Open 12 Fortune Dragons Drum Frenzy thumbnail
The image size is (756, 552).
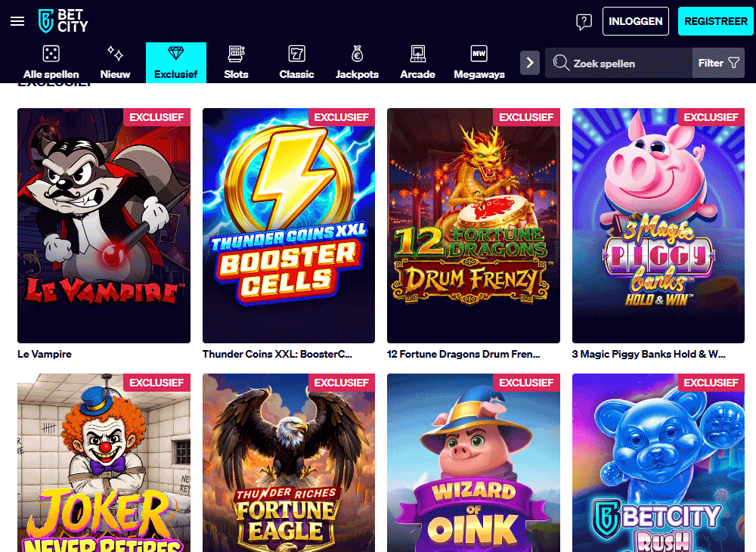pyautogui.click(x=473, y=225)
